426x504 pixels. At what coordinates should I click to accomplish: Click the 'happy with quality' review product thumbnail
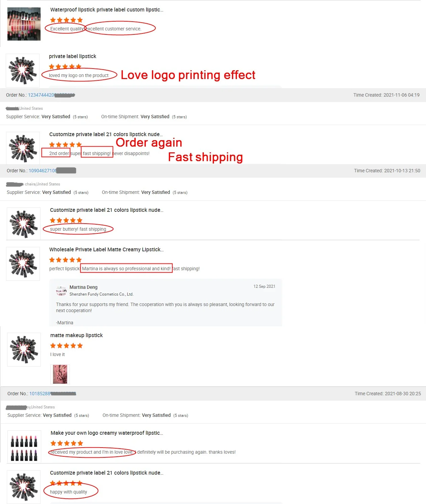point(24,487)
